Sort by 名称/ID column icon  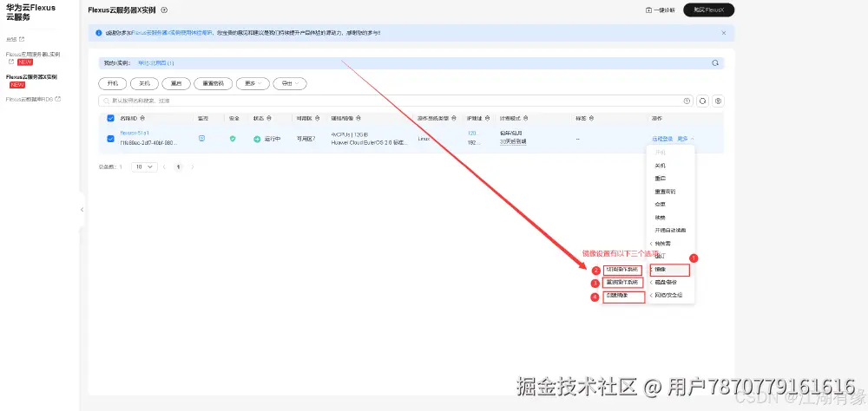pos(142,119)
